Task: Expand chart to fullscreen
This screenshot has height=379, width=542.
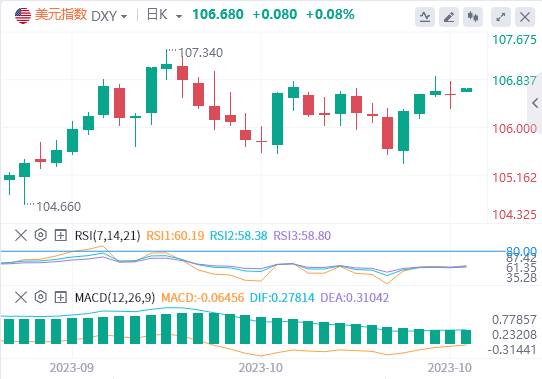Action: [x=501, y=17]
